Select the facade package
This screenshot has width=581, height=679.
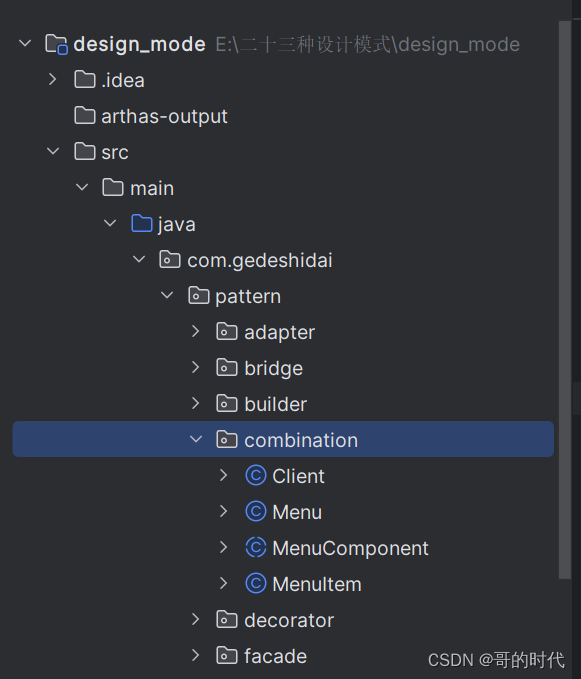tap(275, 656)
